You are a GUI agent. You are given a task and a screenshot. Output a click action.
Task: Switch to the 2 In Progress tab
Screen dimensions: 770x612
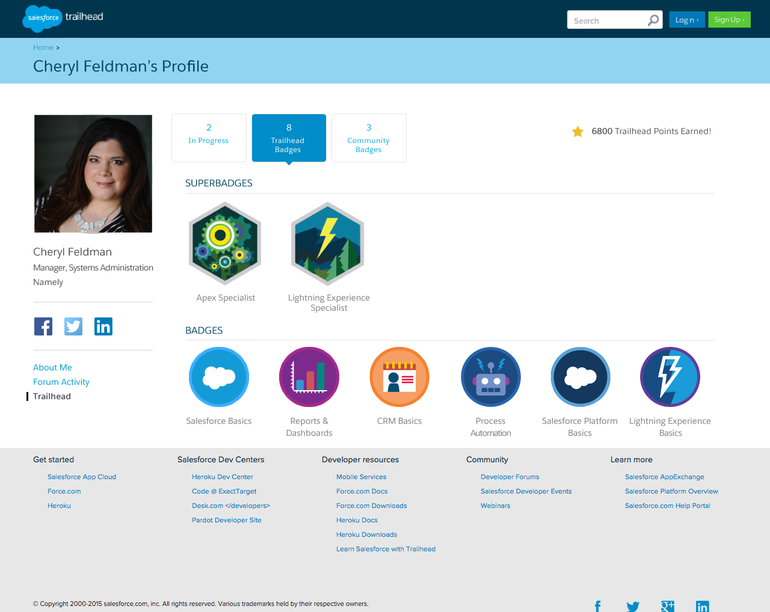(209, 138)
